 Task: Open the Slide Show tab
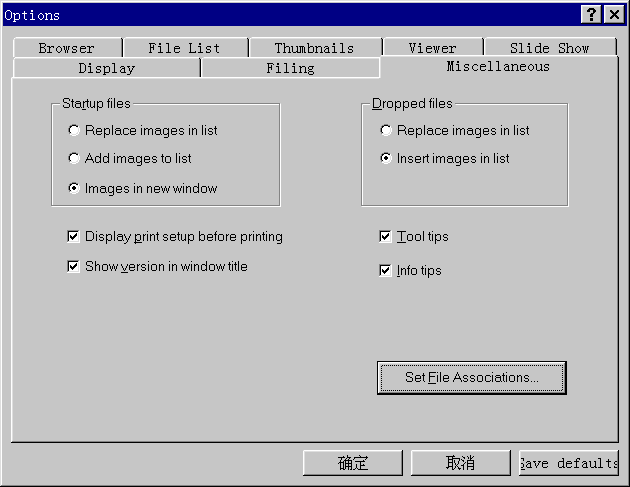coord(549,48)
